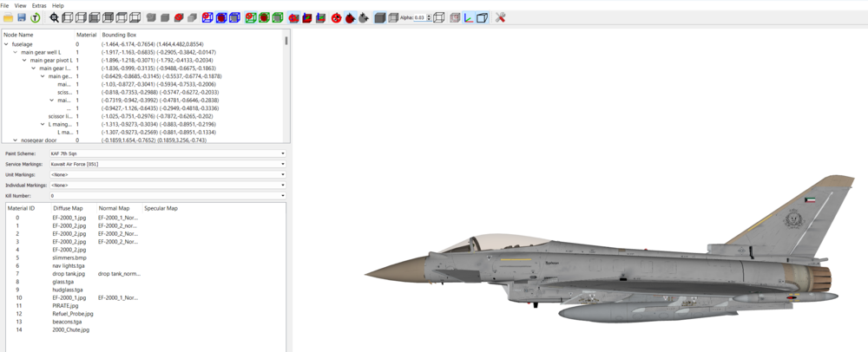Viewport: 868px width, 352px height.
Task: Open the Paint Scheme dropdown
Action: point(168,153)
